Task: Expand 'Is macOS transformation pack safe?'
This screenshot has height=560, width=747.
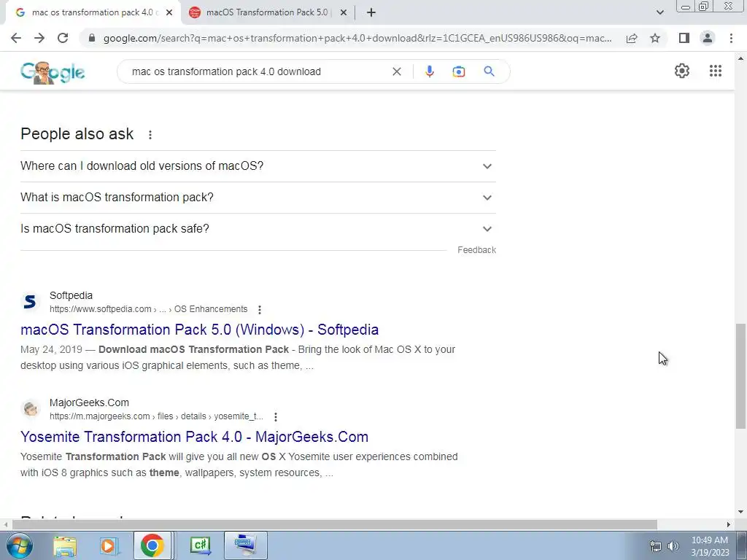Action: pos(258,229)
